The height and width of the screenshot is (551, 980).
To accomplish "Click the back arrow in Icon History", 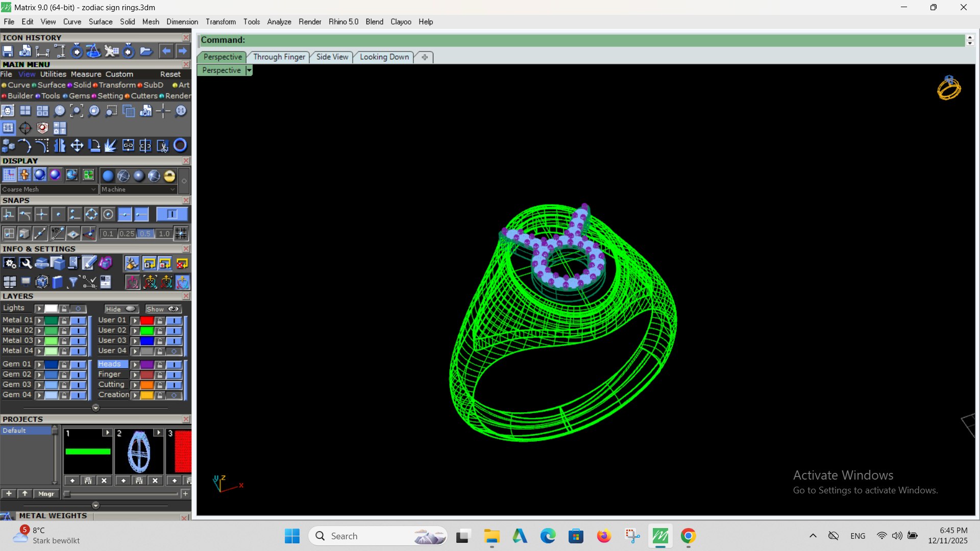I will pyautogui.click(x=166, y=51).
